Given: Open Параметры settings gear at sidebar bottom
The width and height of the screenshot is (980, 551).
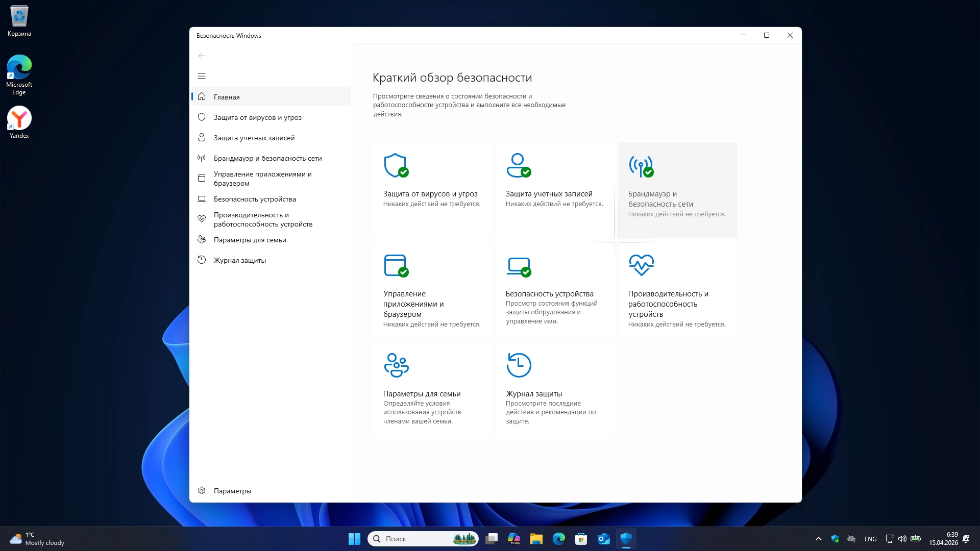Looking at the screenshot, I should [x=232, y=491].
